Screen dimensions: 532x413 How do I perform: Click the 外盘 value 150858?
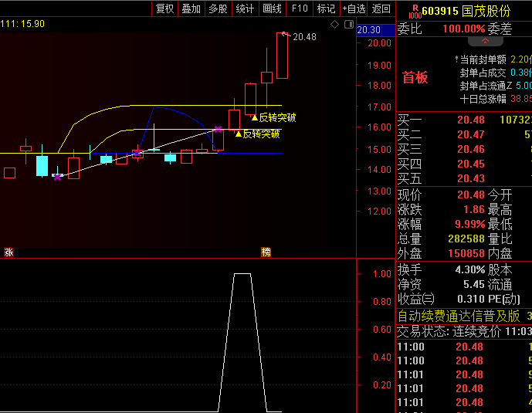coord(466,253)
